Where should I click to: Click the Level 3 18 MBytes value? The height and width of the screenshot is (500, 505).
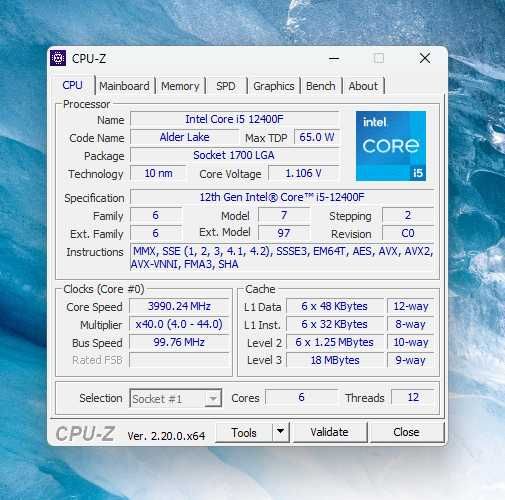335,360
